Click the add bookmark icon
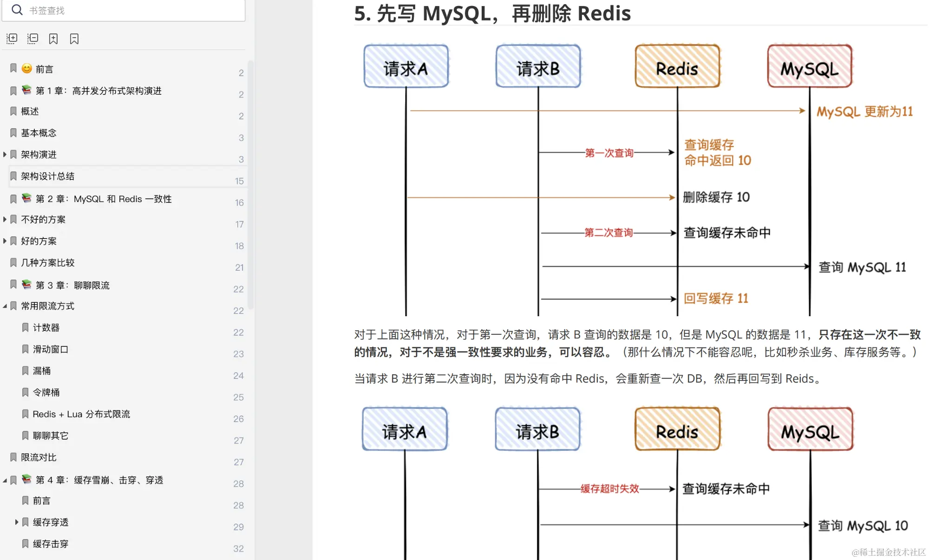 point(53,39)
